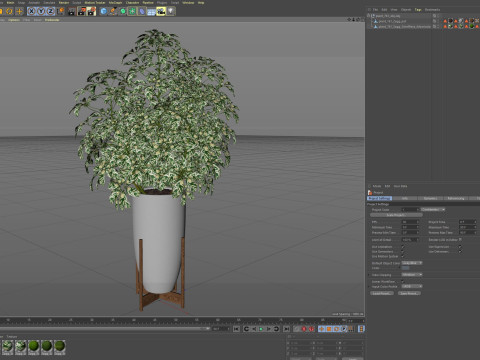Toggle Use Motion System checkbox
The image size is (480, 360).
pos(403,256)
